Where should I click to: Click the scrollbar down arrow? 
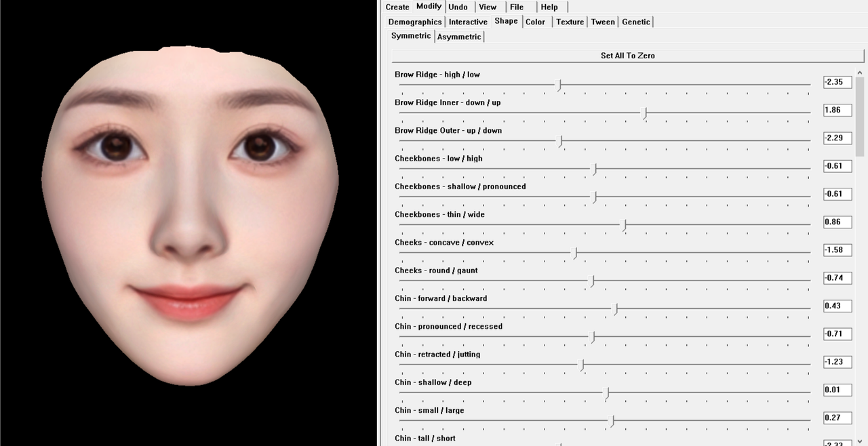pyautogui.click(x=860, y=441)
